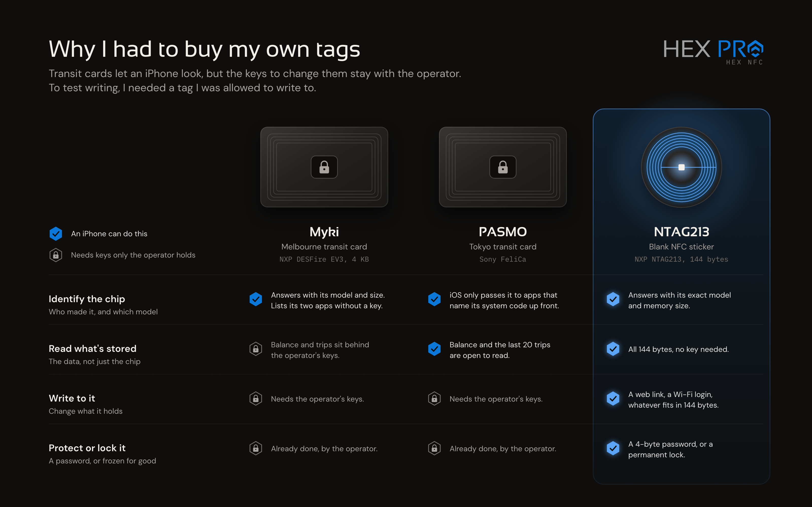The image size is (812, 507).
Task: Click PASMO's Identify the chip checkmark
Action: (x=434, y=299)
